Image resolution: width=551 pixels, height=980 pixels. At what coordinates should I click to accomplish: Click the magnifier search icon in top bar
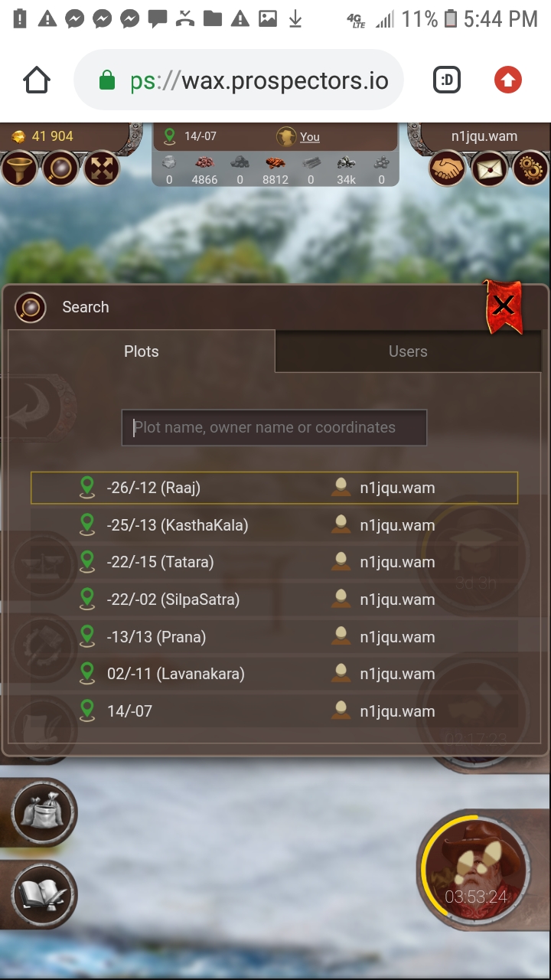point(60,168)
